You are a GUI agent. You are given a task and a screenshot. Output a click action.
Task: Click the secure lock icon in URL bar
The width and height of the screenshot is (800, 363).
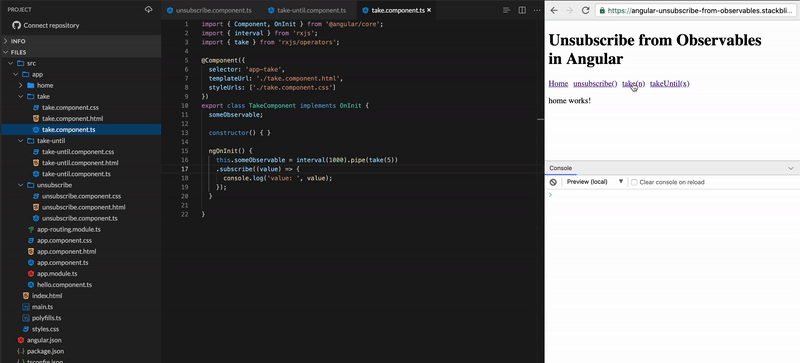603,10
